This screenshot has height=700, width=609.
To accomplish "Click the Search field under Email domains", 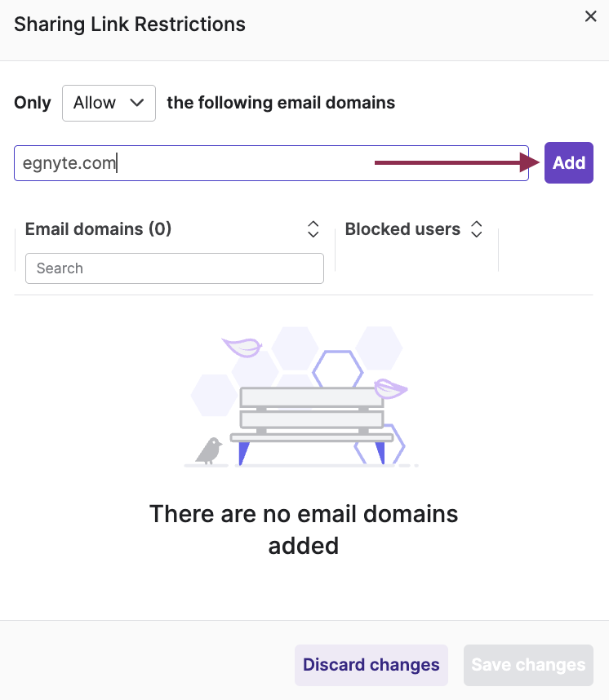I will (x=174, y=268).
